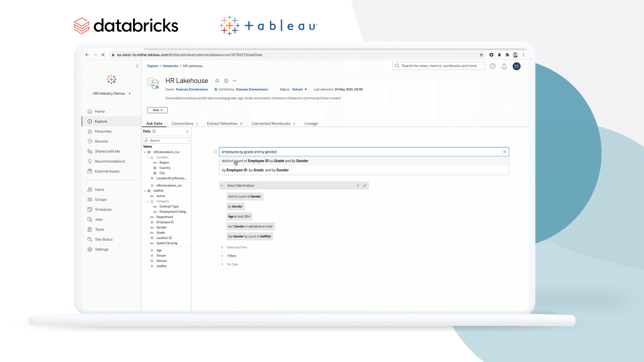Collapse the Data pane arrow
Image resolution: width=644 pixels, height=362 pixels.
click(x=187, y=131)
